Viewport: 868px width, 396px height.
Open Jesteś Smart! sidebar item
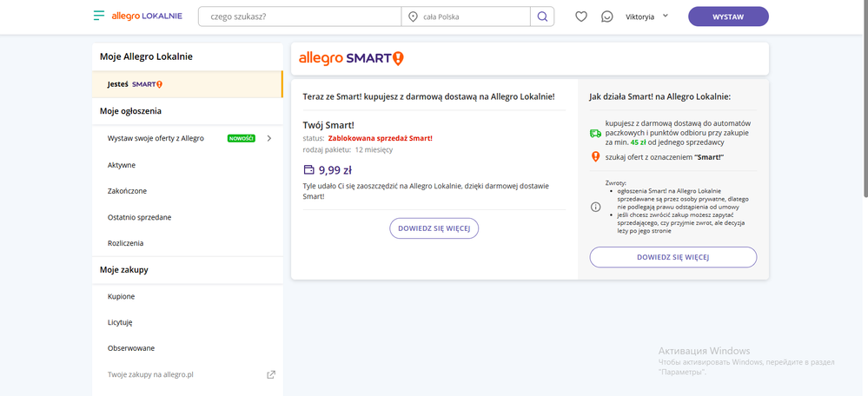point(188,84)
